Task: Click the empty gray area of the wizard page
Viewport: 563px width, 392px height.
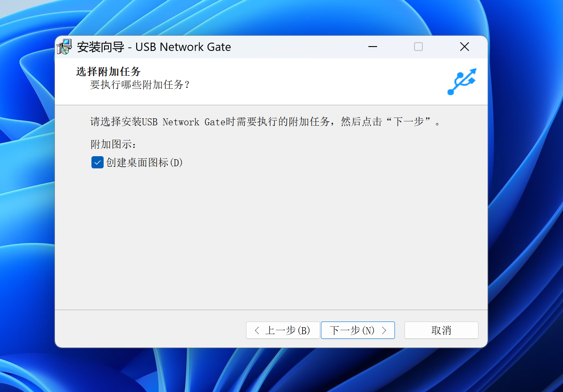Action: pos(270,239)
